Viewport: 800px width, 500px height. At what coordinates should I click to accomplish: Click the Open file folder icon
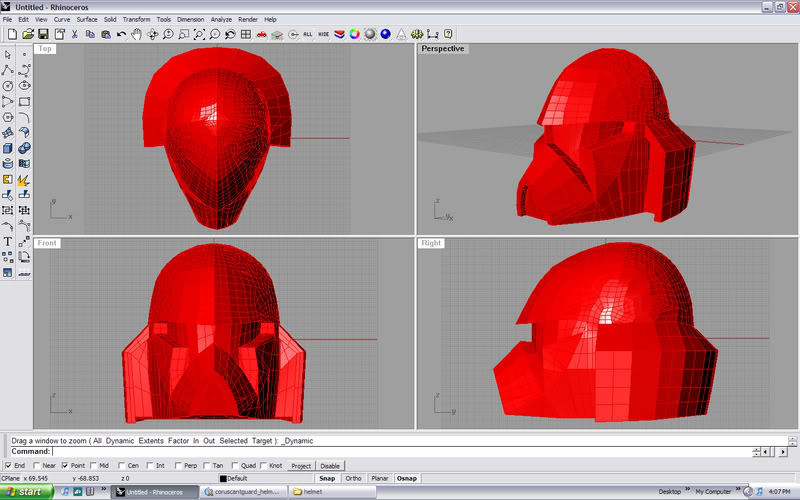(27, 34)
